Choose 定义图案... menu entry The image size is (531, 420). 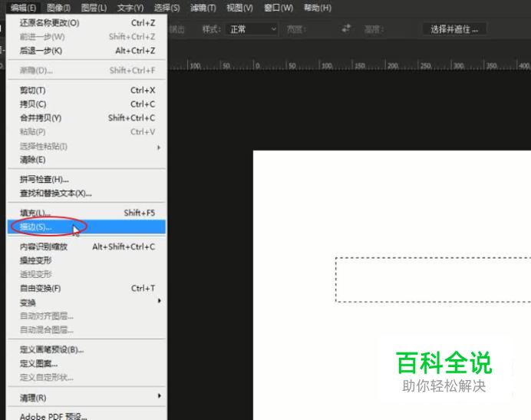point(87,363)
